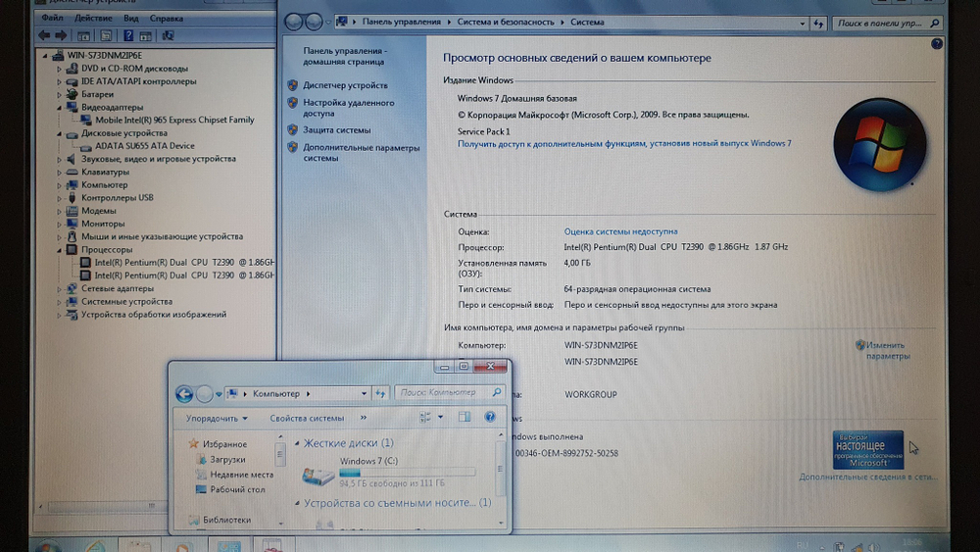Click link to get new Windows 7 edition
This screenshot has width=980, height=552.
point(624,143)
